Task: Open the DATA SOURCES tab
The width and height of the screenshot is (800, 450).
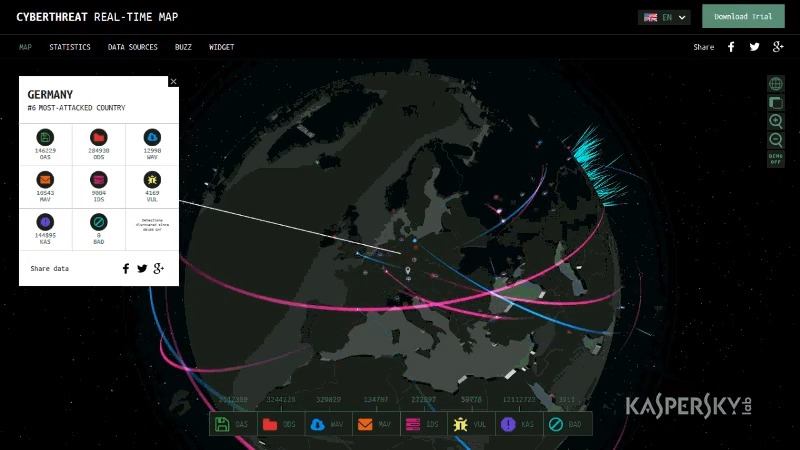Action: 133,47
